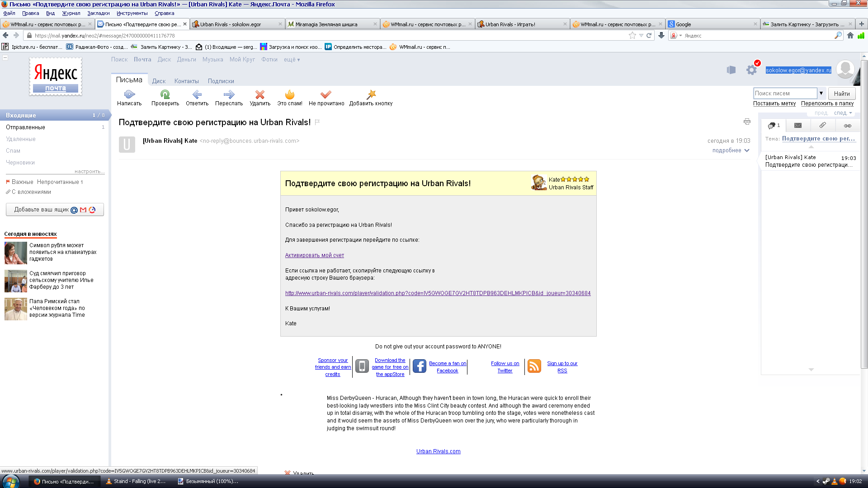Open the ещё services dropdown
This screenshot has width=868, height=488.
[x=292, y=60]
